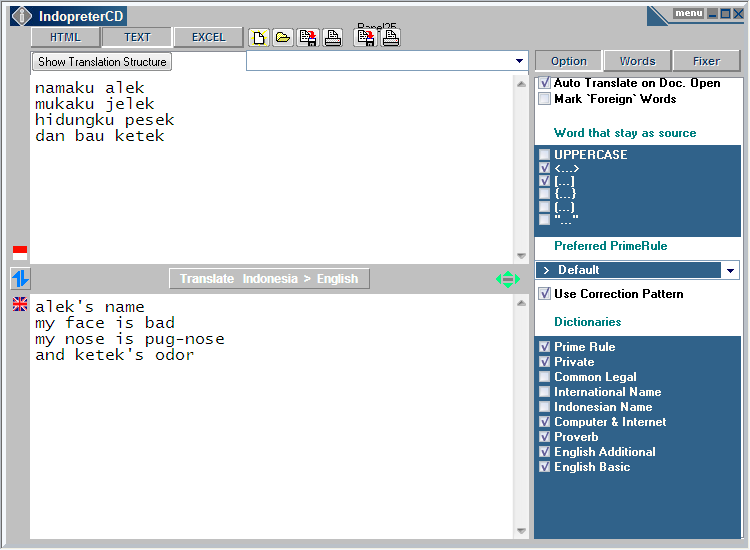Click scroll up arrow of translation pane
The width and height of the screenshot is (750, 550).
point(521,303)
